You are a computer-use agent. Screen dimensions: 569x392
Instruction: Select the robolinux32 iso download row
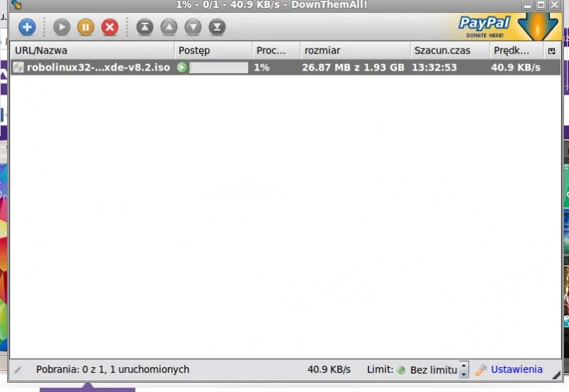pyautogui.click(x=286, y=68)
